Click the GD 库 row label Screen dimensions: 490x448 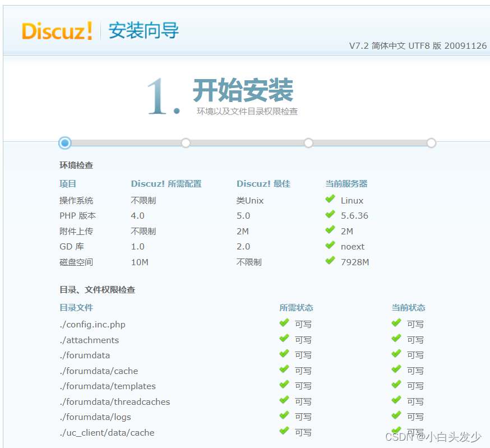tap(72, 247)
